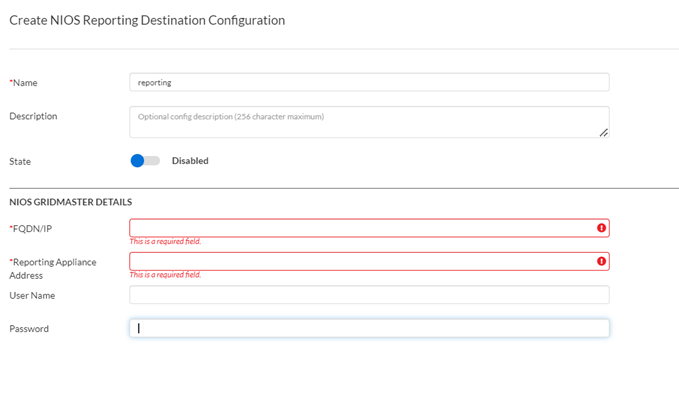The width and height of the screenshot is (679, 400).
Task: Select the Reporting Appliance Address field
Action: coord(369,261)
